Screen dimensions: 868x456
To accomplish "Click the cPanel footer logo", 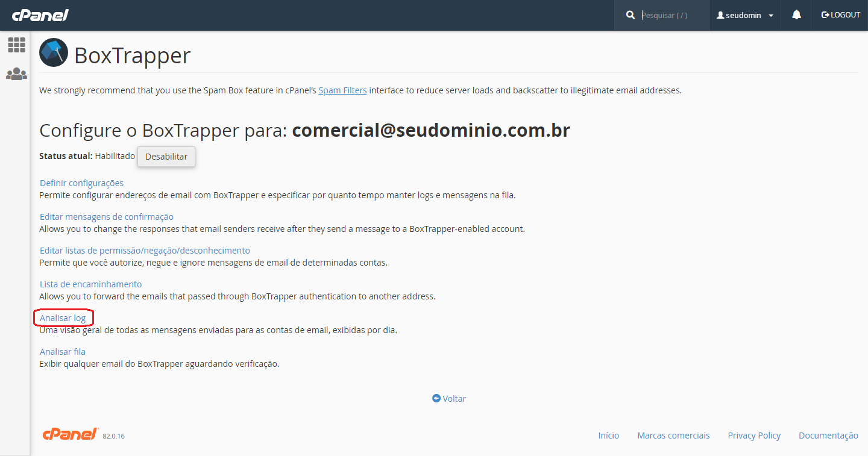I will pos(71,434).
